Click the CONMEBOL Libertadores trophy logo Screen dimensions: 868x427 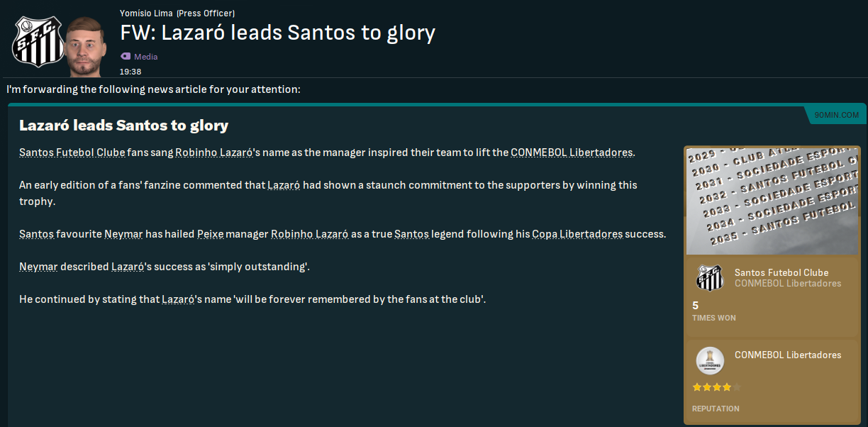710,360
